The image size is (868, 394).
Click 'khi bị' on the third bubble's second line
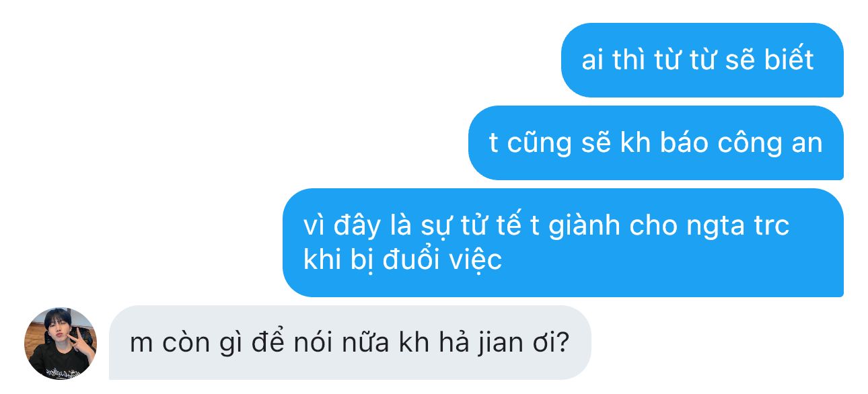point(339,260)
